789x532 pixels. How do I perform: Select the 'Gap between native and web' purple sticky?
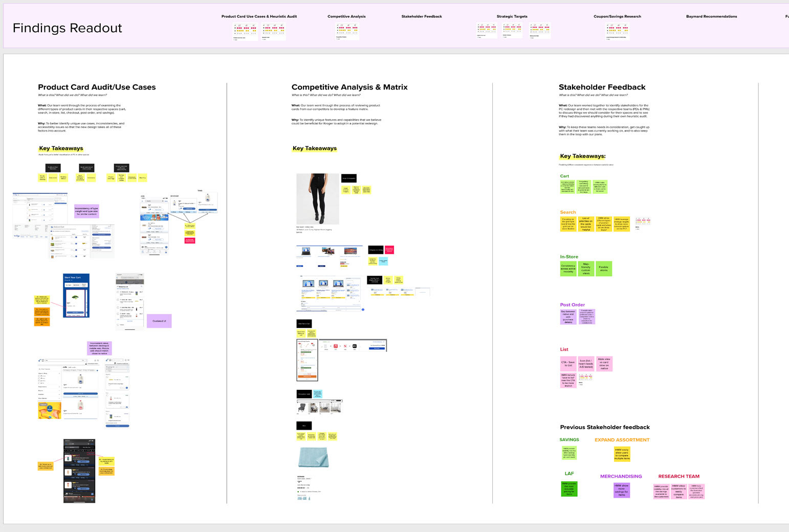pyautogui.click(x=568, y=317)
